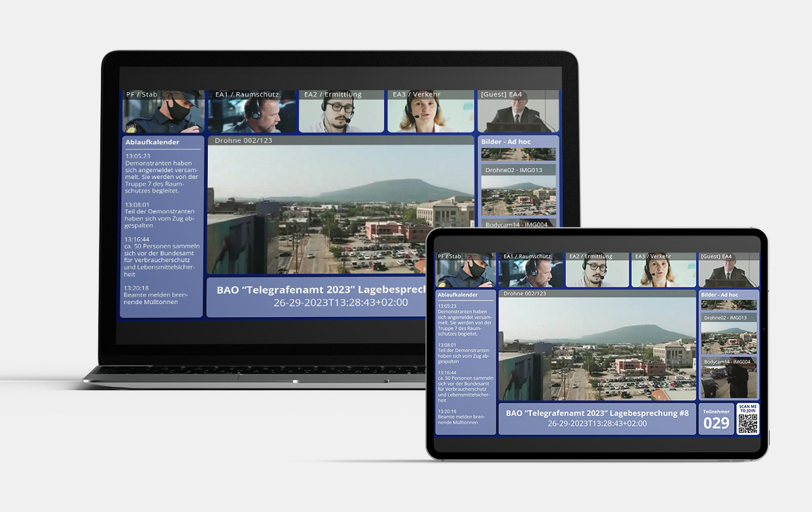Select the 13:05:23 log entry on laptop
Viewport: 812px width, 512px height.
[x=162, y=174]
